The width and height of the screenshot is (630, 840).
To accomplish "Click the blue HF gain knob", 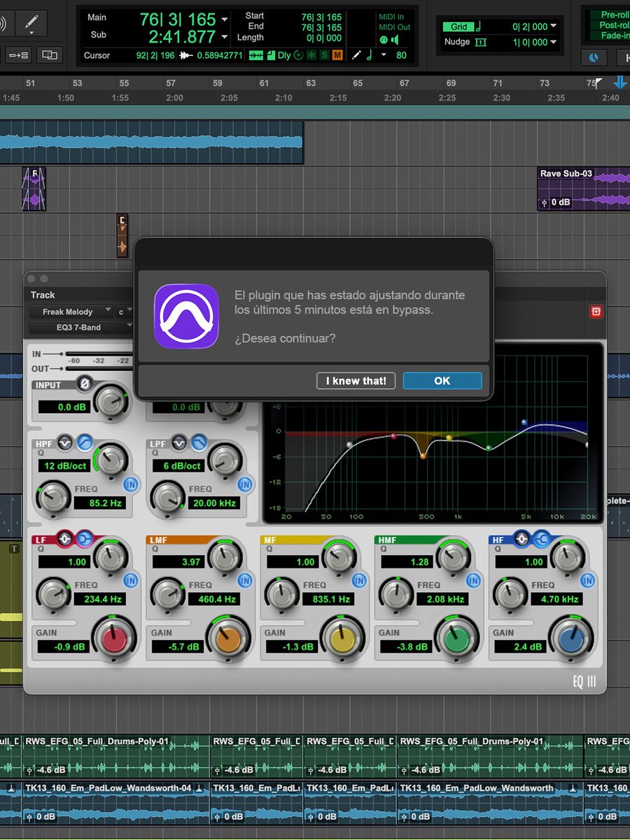I will 570,639.
